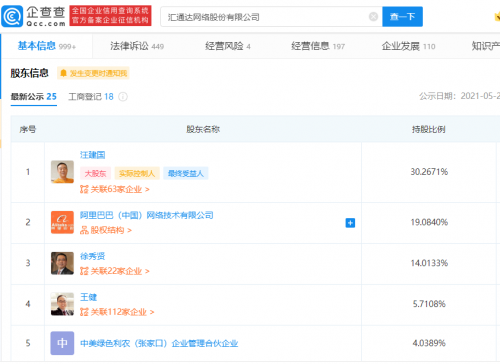Click the red 全国企业信用查询系统 banner
Screen dimensions: 500x364
[x=110, y=16]
